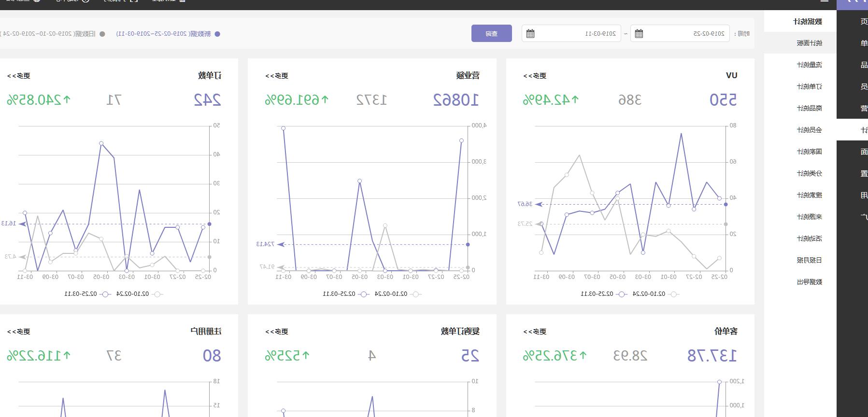Click the UV growth rate 42.49%
The width and height of the screenshot is (868, 417).
(551, 100)
